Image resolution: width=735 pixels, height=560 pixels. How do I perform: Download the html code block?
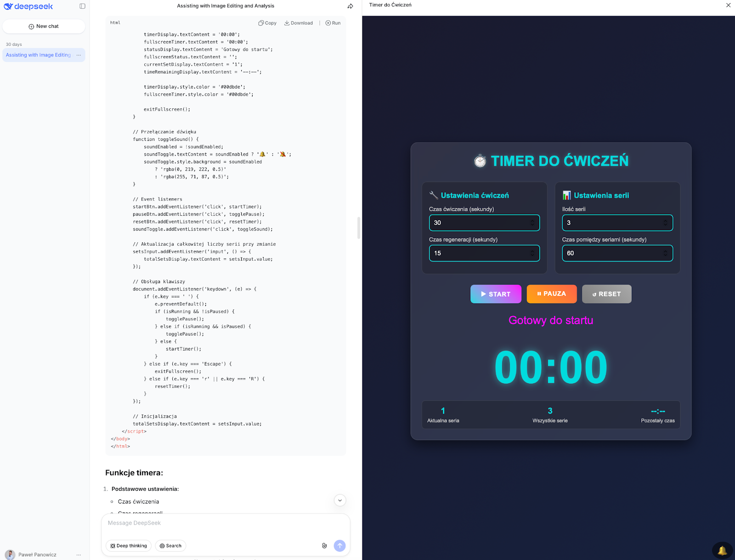click(299, 23)
